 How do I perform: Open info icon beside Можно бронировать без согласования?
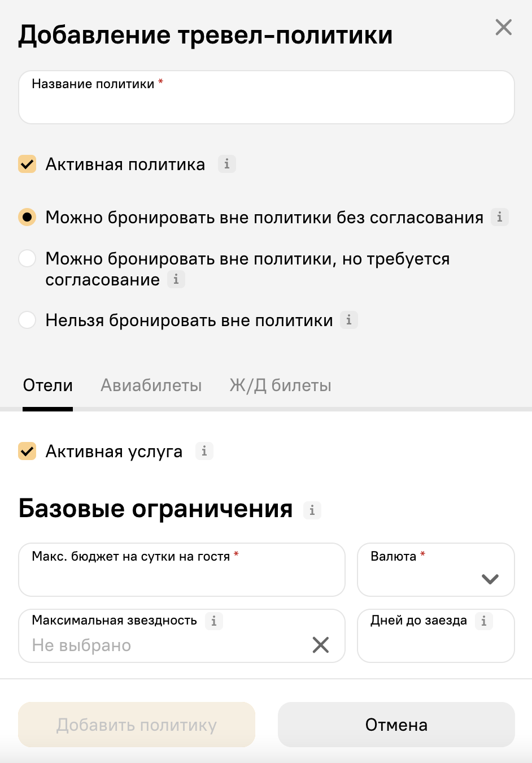499,217
